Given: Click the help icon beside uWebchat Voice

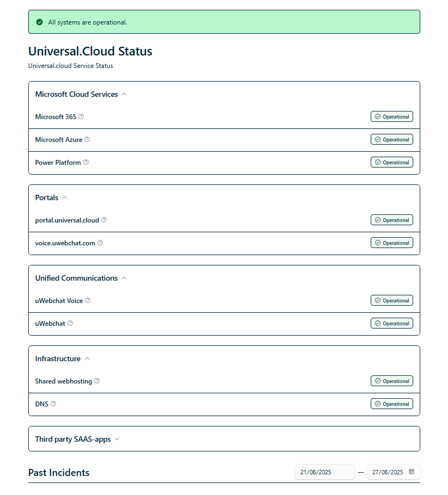Looking at the screenshot, I should (88, 300).
